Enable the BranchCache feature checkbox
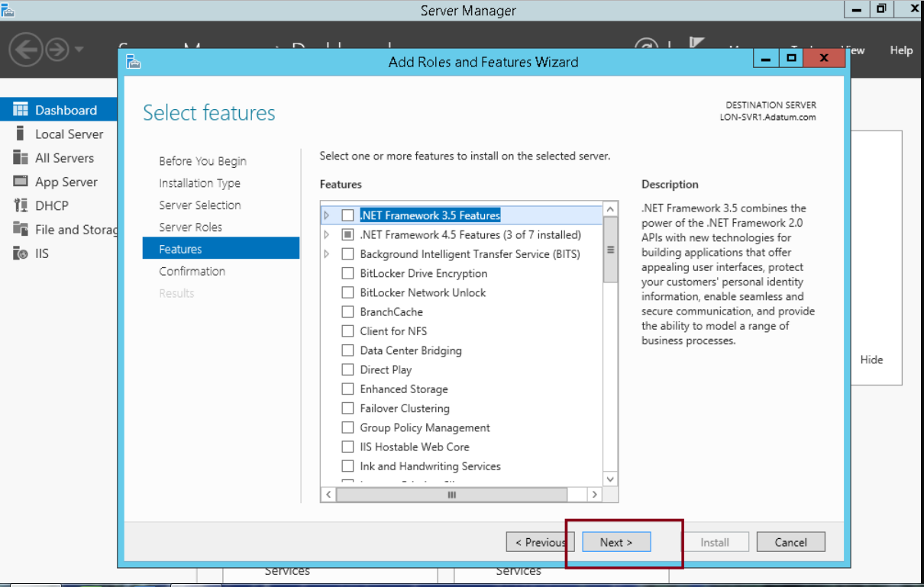Viewport: 924px width, 587px height. click(x=347, y=312)
